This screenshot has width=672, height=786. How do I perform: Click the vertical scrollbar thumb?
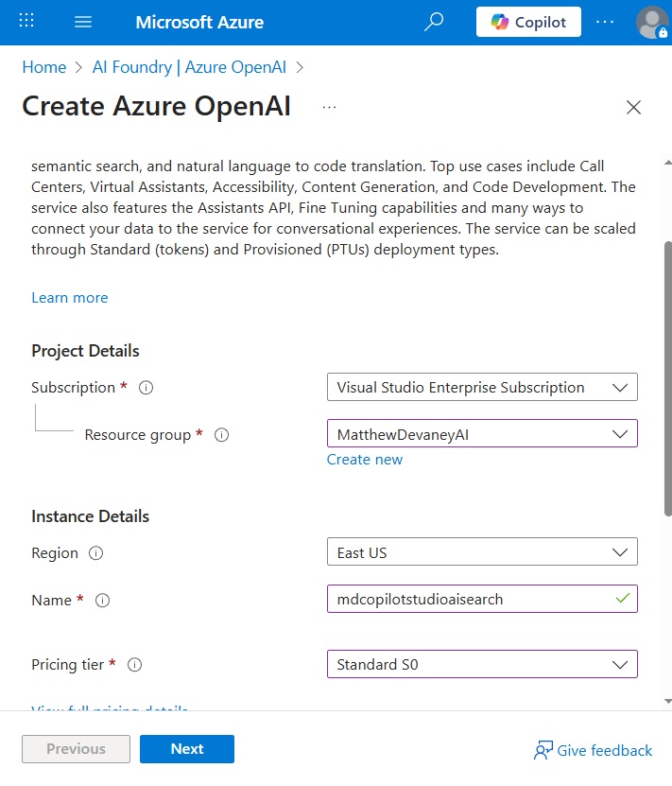point(667,378)
